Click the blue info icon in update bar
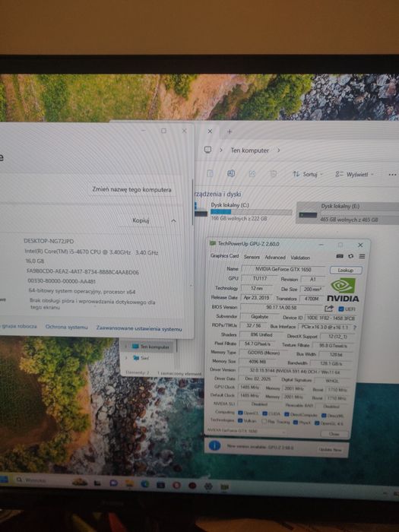399x532 pixels. [215, 445]
